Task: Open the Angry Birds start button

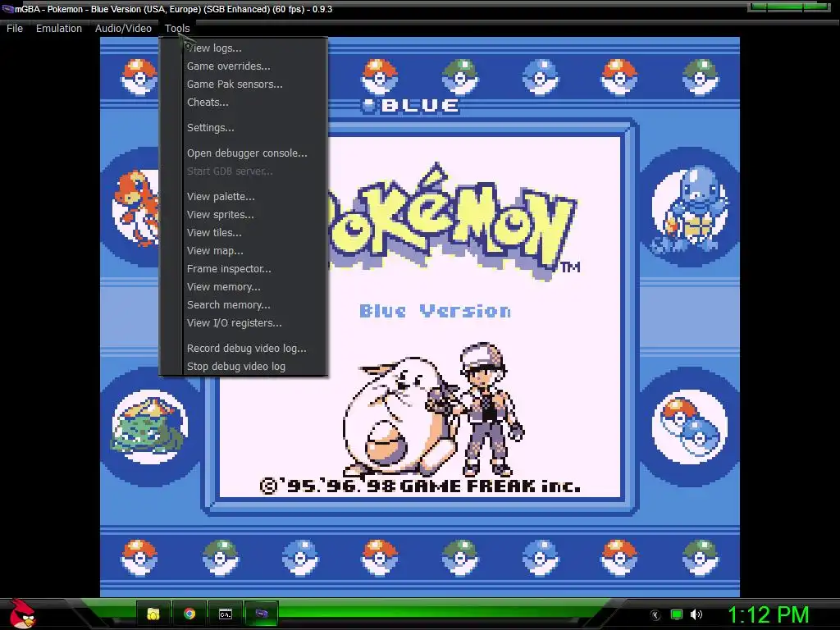Action: tap(22, 614)
